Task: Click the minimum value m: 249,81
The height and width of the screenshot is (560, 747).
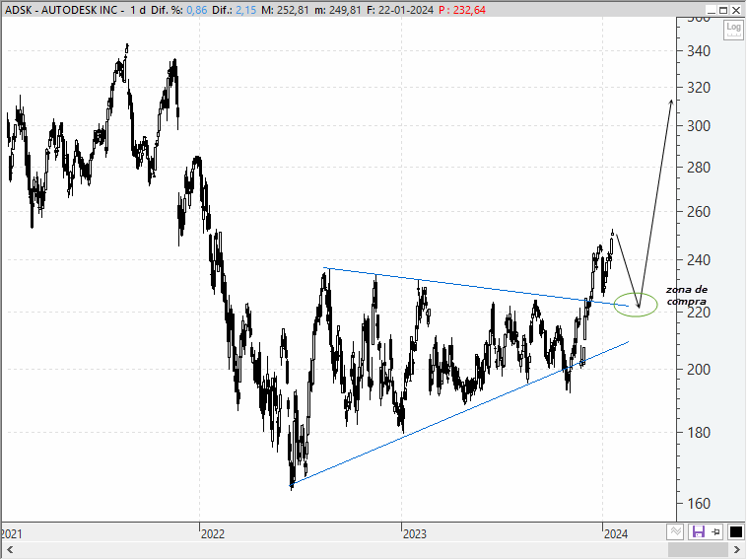Action: pos(338,10)
